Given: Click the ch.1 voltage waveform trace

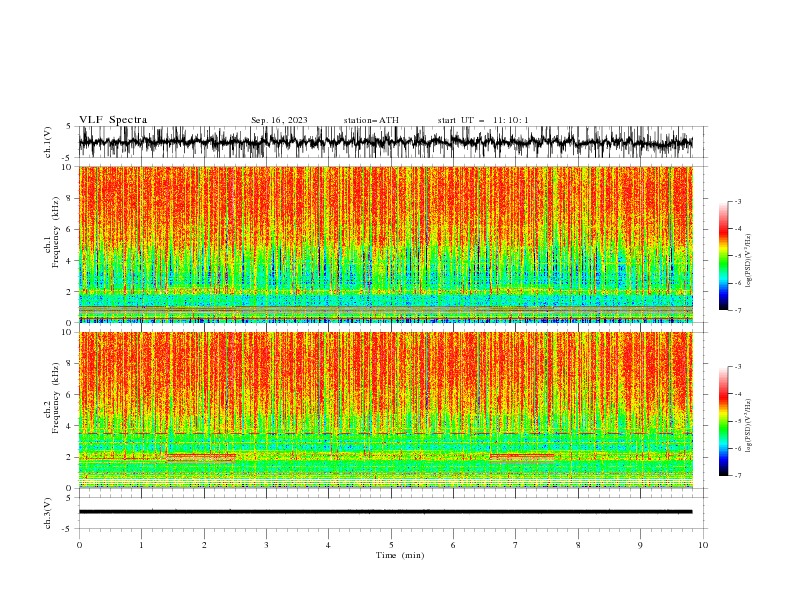Looking at the screenshot, I should [x=385, y=142].
